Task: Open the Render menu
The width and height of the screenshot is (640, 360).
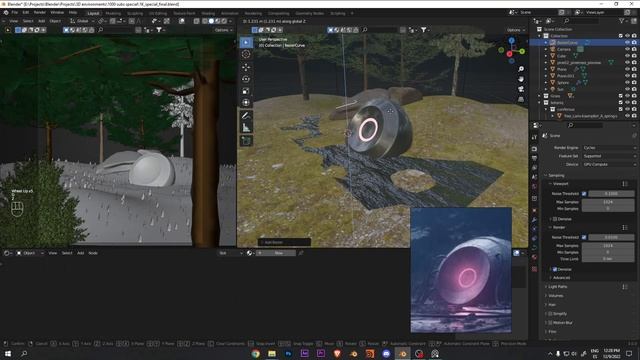Action: [40, 13]
